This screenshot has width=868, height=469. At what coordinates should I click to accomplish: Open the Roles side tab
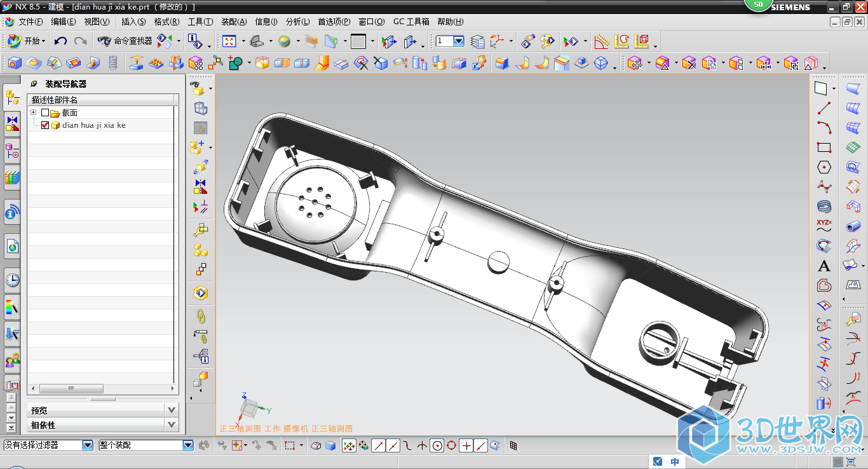pos(12,362)
